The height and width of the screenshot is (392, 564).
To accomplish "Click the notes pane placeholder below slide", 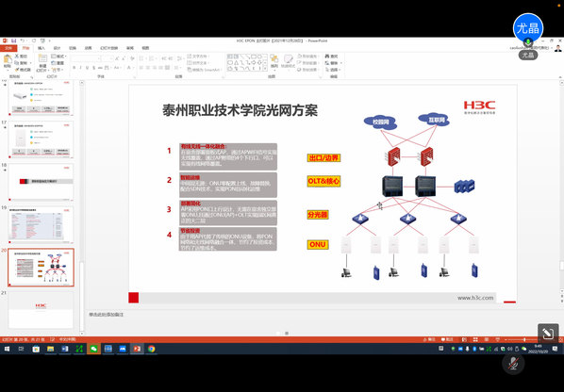I will pyautogui.click(x=107, y=315).
